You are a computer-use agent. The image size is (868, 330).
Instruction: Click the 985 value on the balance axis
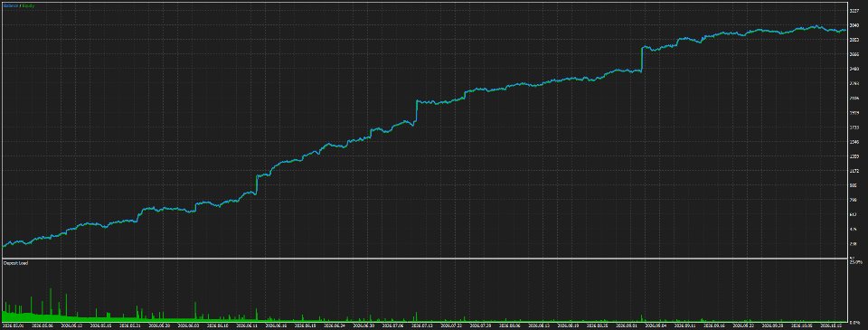point(853,185)
